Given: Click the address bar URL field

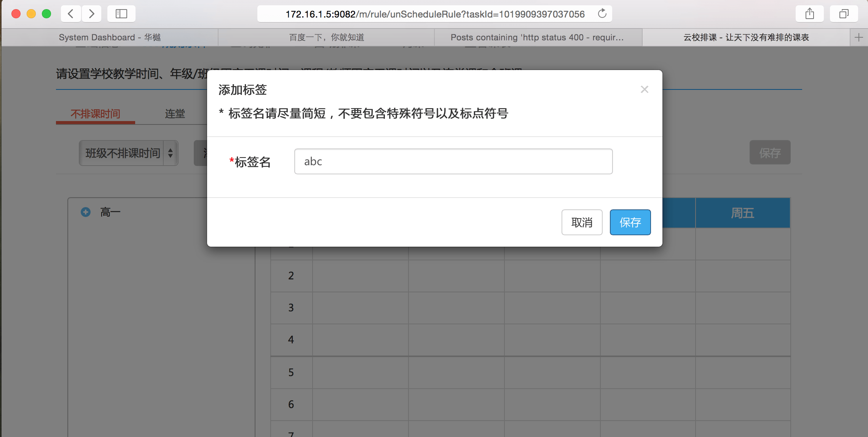Looking at the screenshot, I should (434, 14).
